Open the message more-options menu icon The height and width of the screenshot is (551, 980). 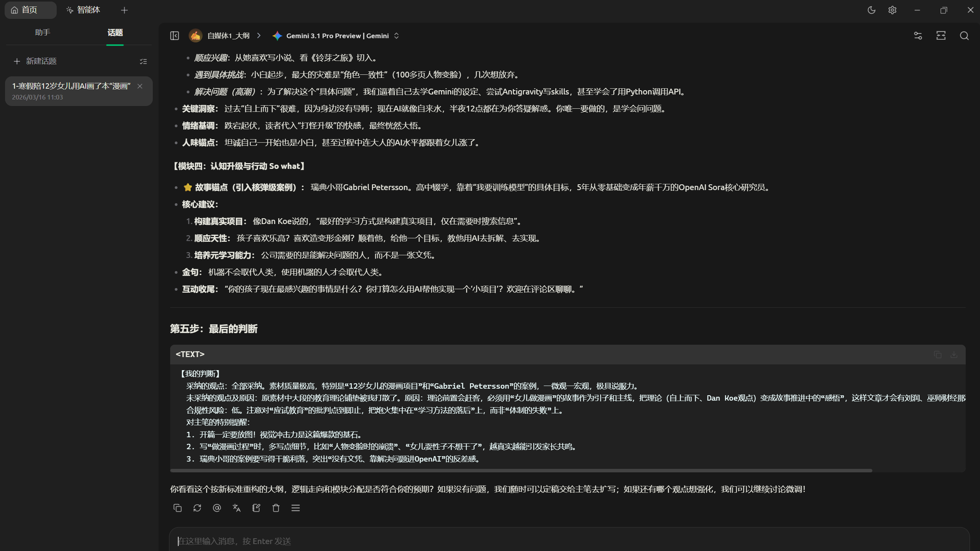point(296,508)
